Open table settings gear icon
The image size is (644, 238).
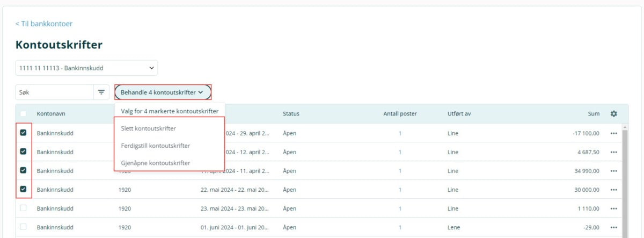coord(613,114)
